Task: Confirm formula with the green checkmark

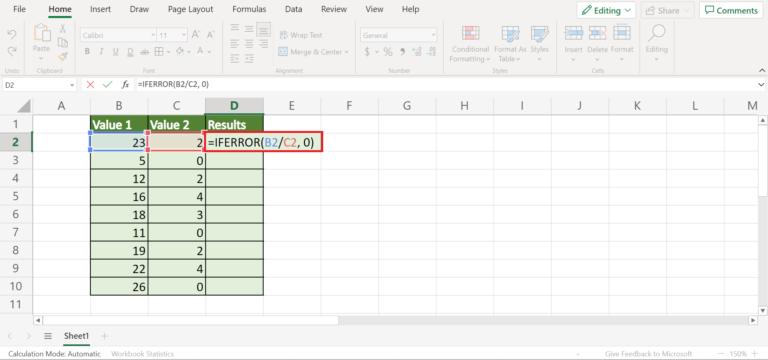Action: 107,84
